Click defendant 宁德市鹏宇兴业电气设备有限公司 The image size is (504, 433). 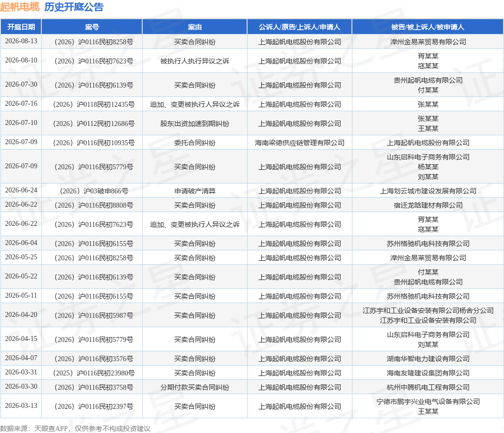pyautogui.click(x=428, y=402)
